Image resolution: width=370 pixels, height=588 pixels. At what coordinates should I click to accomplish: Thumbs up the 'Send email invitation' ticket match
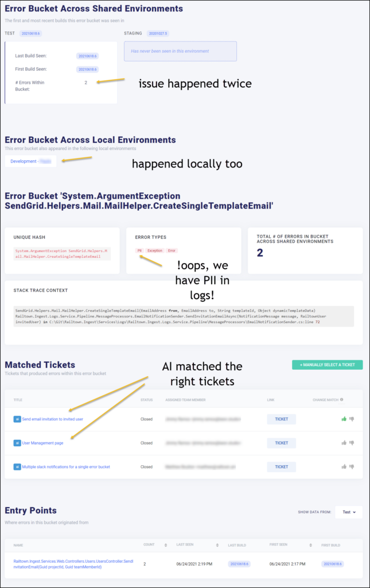tap(344, 419)
